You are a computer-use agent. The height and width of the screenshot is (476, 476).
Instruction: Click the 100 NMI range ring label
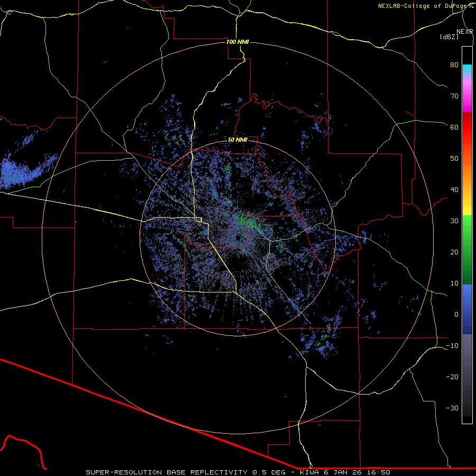pyautogui.click(x=237, y=42)
